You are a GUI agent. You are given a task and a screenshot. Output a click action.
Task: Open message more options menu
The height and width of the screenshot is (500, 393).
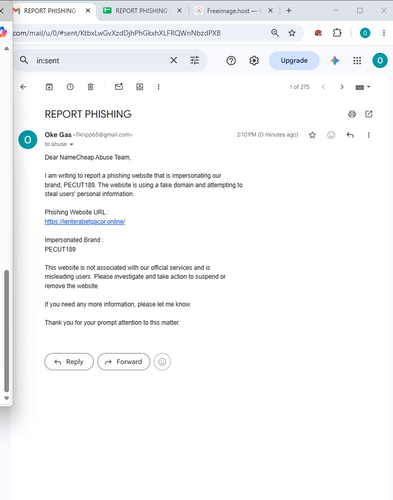[369, 135]
